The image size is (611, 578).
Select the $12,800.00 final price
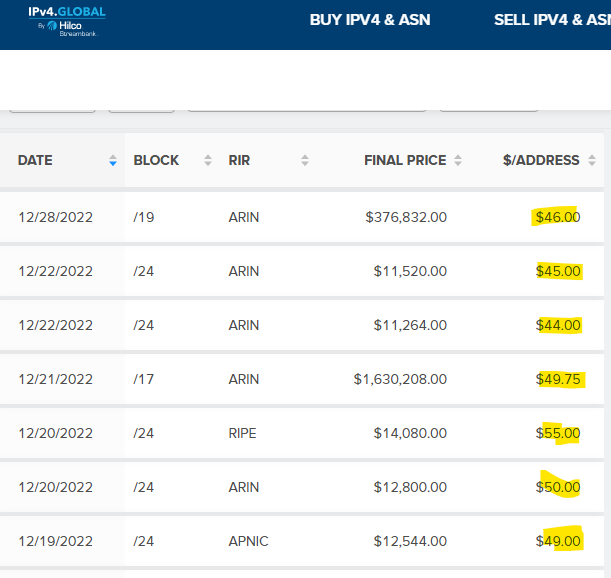410,487
